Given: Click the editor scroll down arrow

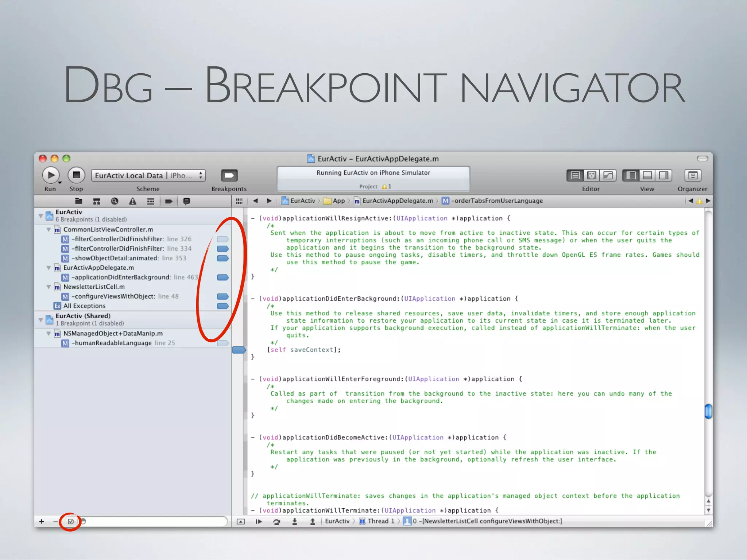Looking at the screenshot, I should click(708, 510).
